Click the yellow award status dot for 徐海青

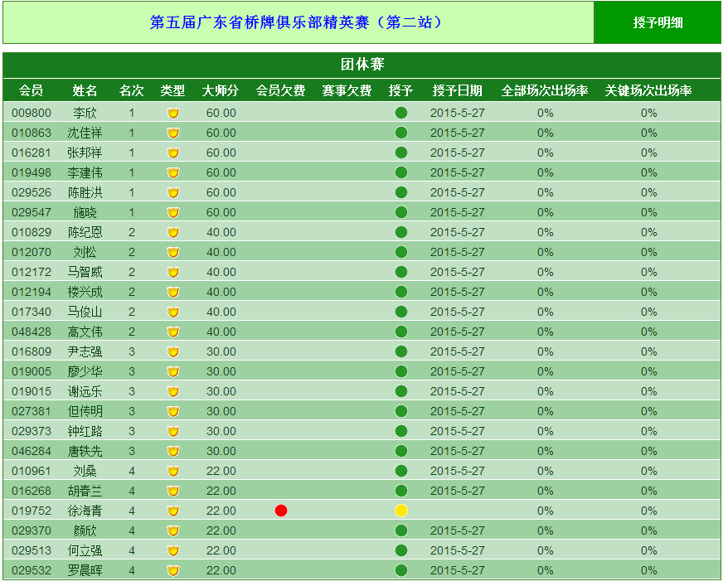pos(401,511)
